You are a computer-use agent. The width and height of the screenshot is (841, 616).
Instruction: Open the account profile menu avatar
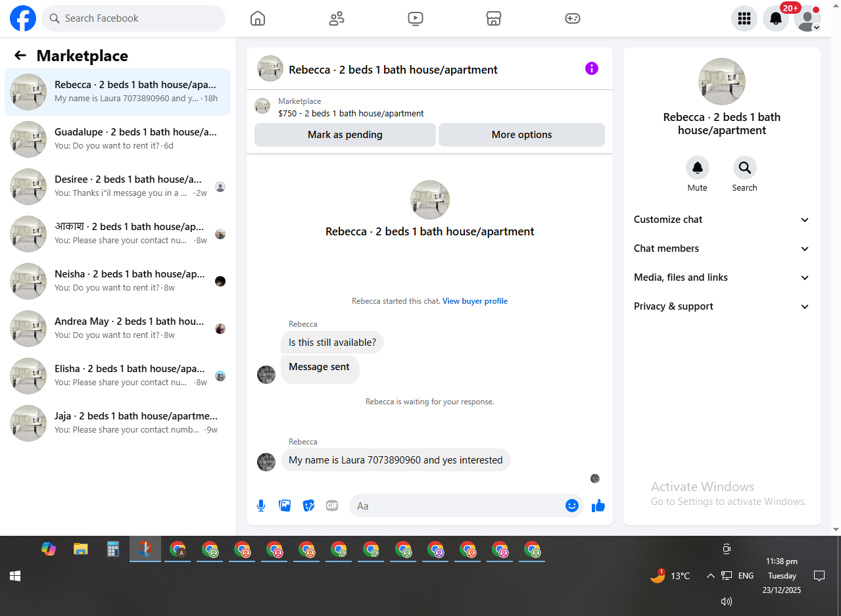(807, 18)
